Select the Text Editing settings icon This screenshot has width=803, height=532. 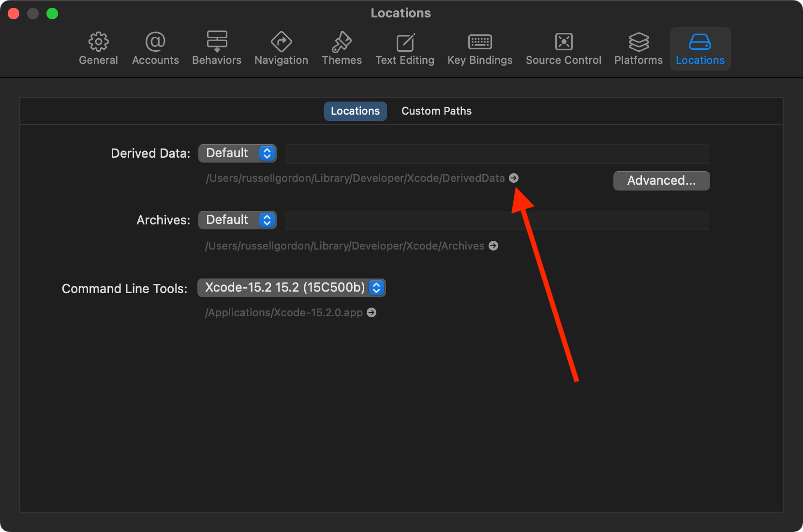coord(405,47)
